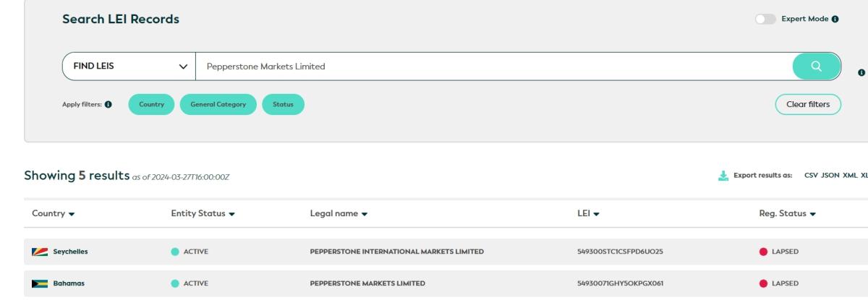This screenshot has height=300, width=868.
Task: Sort results by LEI column
Action: (x=590, y=214)
